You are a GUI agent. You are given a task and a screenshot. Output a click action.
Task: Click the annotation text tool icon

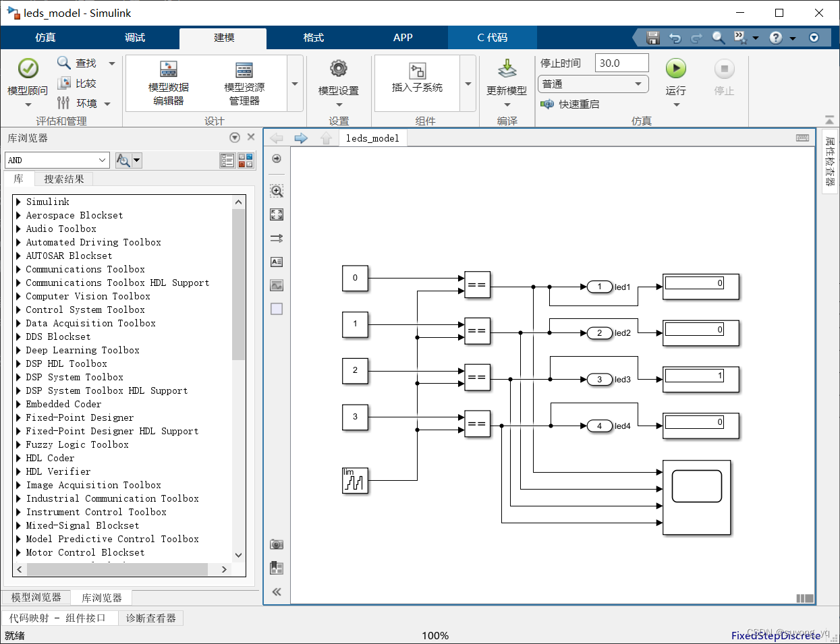coord(277,262)
